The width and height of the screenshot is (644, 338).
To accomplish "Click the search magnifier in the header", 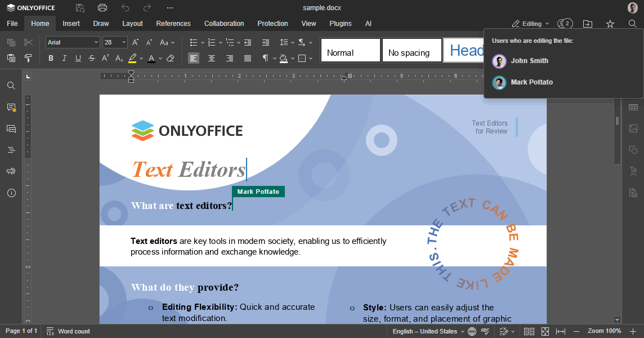I will [x=633, y=24].
